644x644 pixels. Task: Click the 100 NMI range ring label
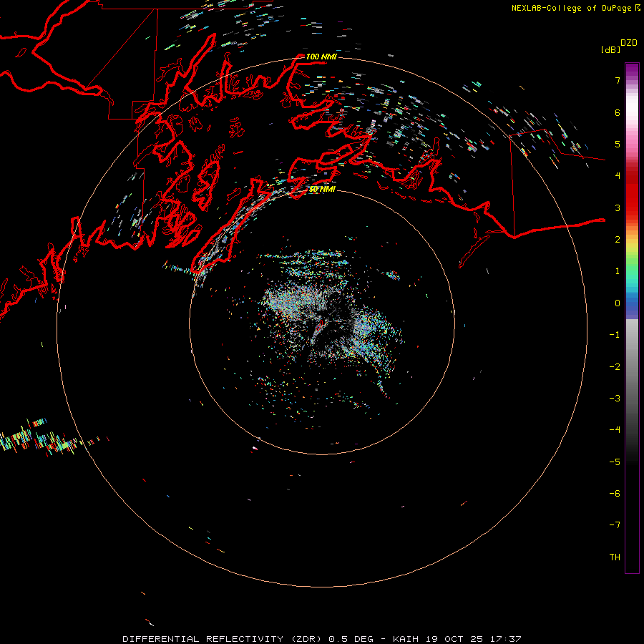point(321,57)
